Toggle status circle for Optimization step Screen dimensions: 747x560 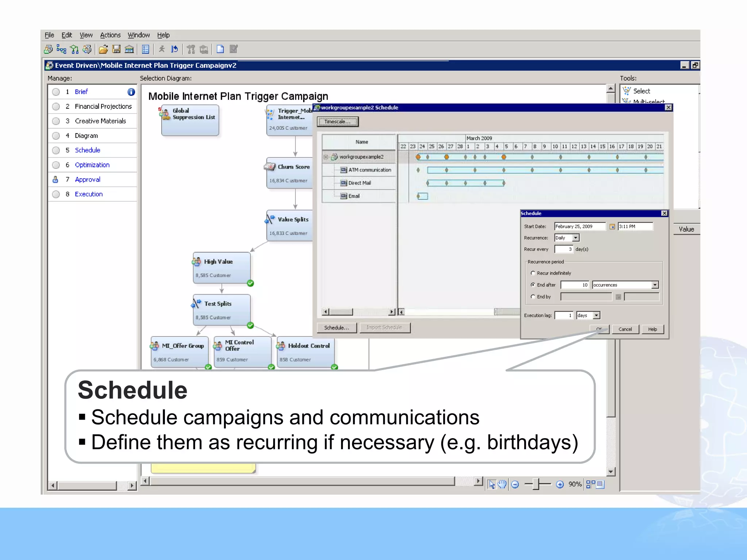(56, 165)
